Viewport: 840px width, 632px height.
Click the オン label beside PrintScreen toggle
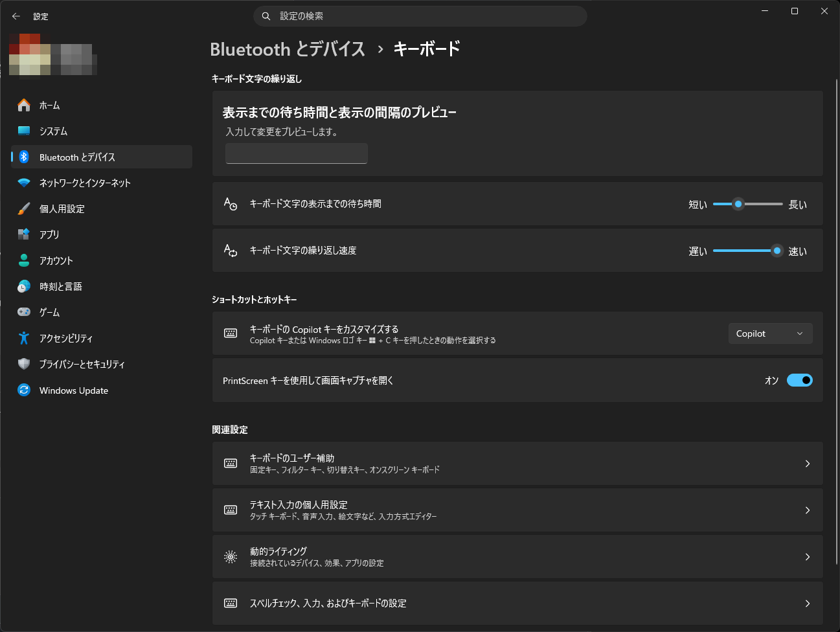point(771,381)
